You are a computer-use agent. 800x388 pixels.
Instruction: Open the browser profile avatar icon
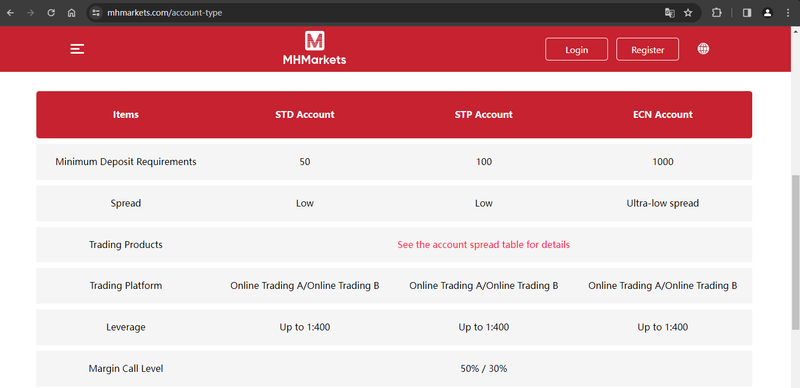pos(767,13)
